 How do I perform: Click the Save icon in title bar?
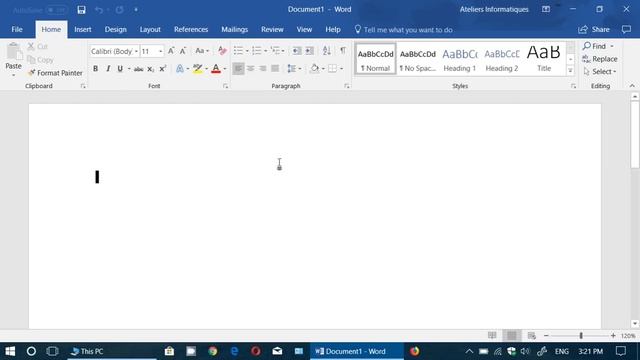coord(81,9)
